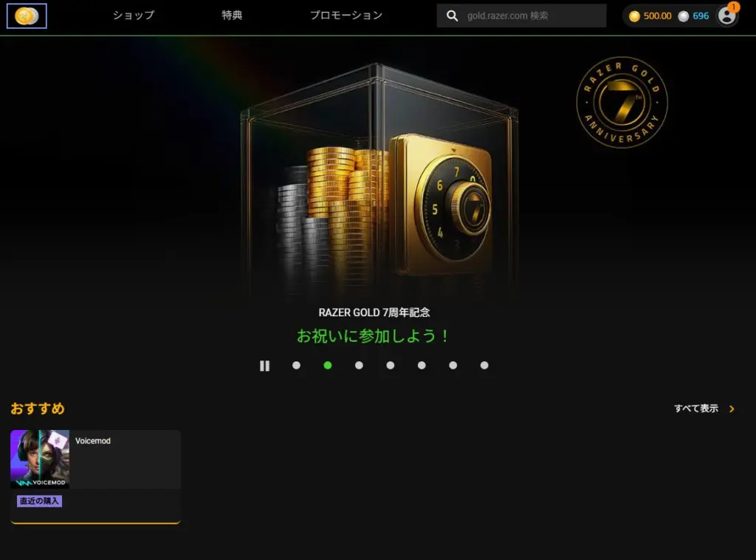Click the gold coin balance icon
The width and height of the screenshot is (756, 560).
pos(634,16)
